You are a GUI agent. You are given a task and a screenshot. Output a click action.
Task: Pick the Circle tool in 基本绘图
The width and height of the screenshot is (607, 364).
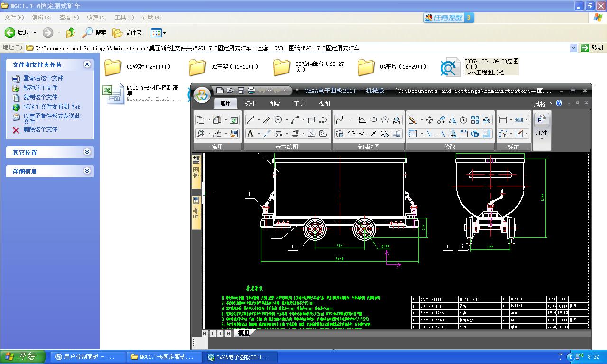pyautogui.click(x=278, y=120)
